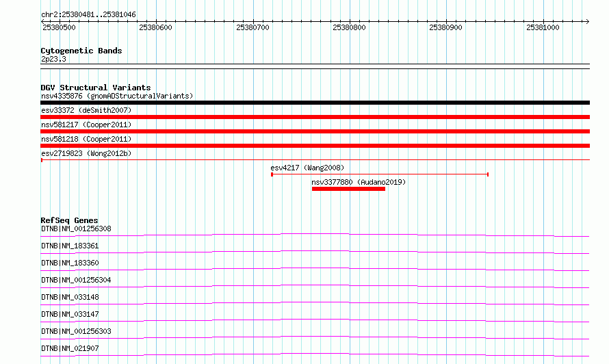Click the magenta line of DTNB|NM_001256303
This screenshot has width=609, height=364.
click(315, 337)
